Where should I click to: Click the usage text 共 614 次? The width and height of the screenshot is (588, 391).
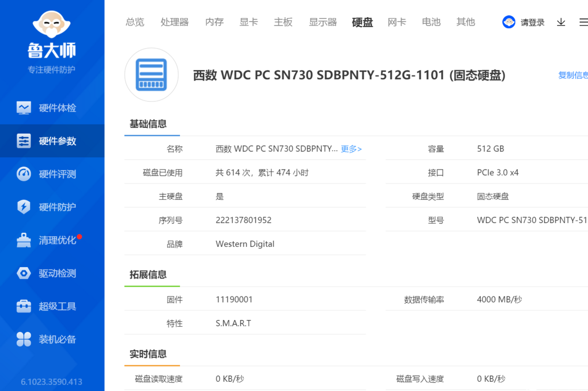[262, 172]
